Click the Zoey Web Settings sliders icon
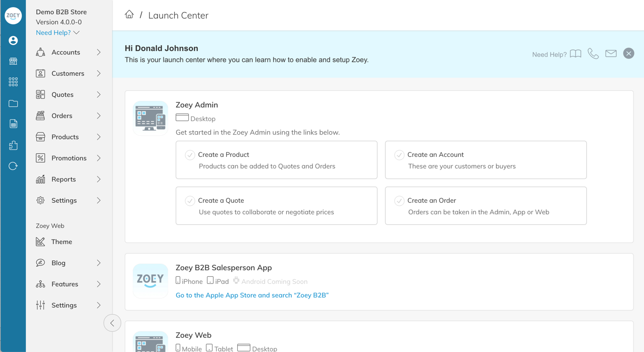Image resolution: width=644 pixels, height=352 pixels. (40, 305)
